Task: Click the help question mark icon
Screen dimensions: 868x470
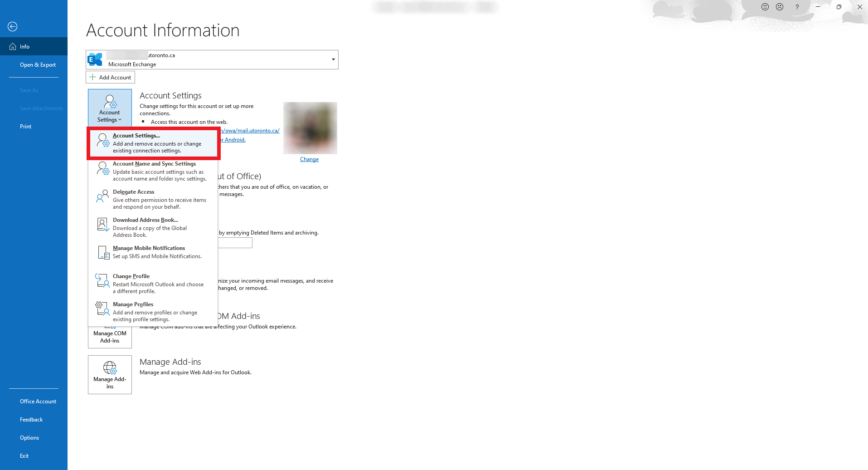Action: (797, 7)
